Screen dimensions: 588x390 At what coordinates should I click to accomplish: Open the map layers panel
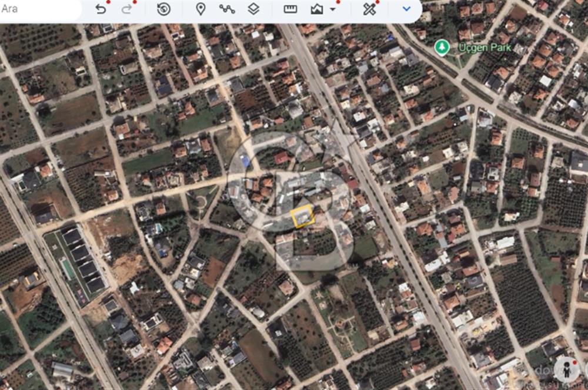253,9
